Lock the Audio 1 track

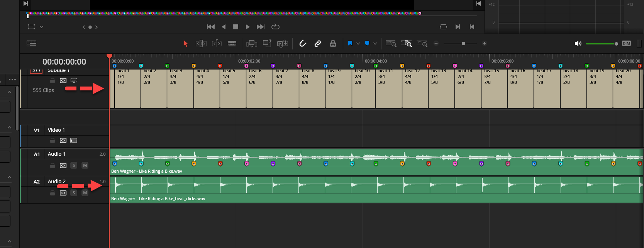pos(53,165)
